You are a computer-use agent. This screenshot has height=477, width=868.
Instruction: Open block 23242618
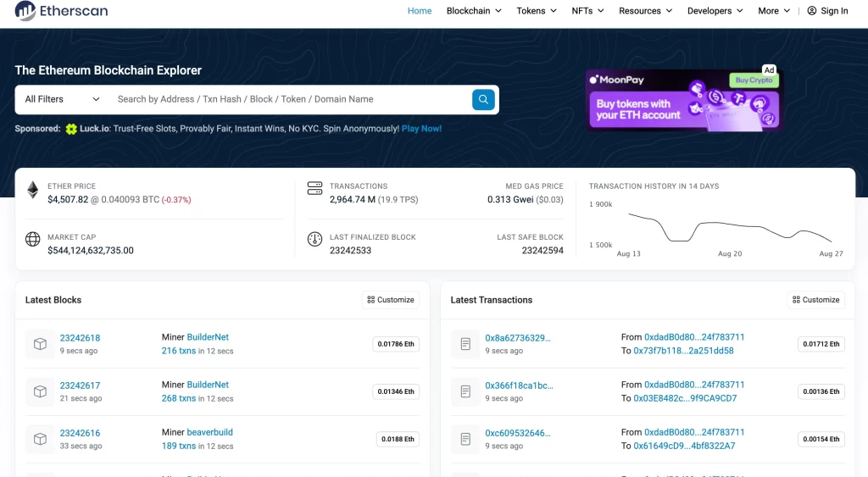click(80, 338)
